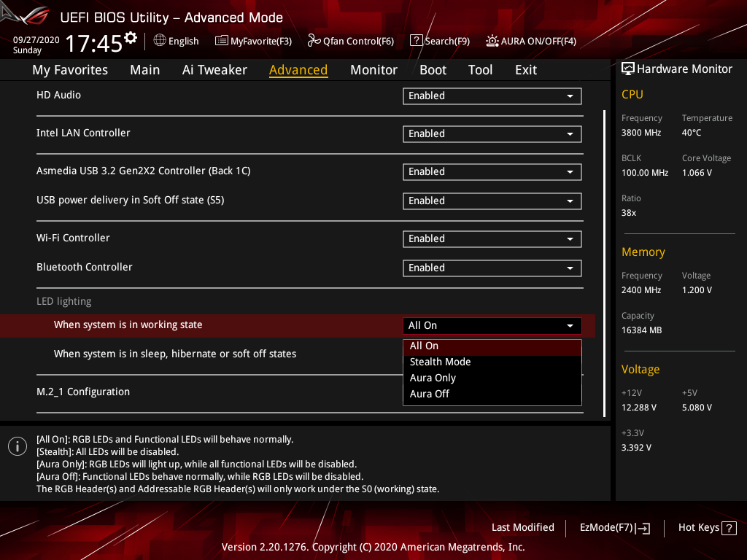747x560 pixels.
Task: Click CPU temperature value 40°C
Action: tap(692, 133)
